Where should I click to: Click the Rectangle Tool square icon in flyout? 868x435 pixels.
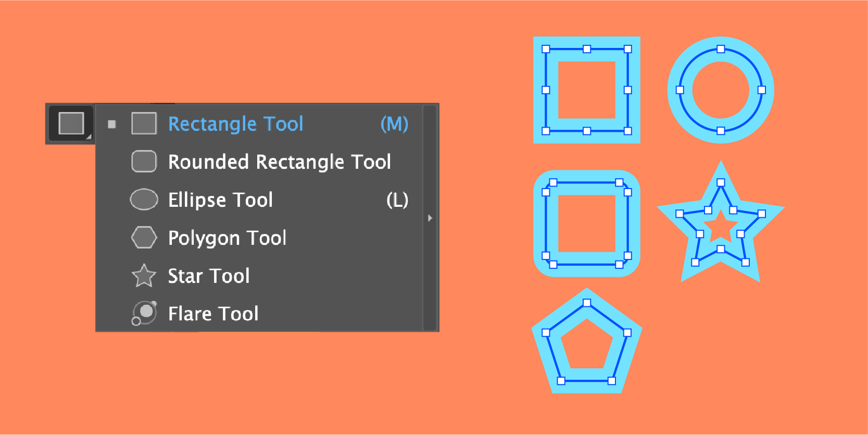144,123
